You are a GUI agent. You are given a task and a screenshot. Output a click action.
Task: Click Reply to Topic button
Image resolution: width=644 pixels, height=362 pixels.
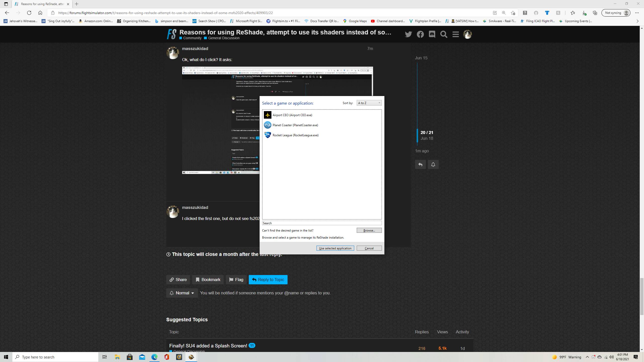pyautogui.click(x=268, y=280)
